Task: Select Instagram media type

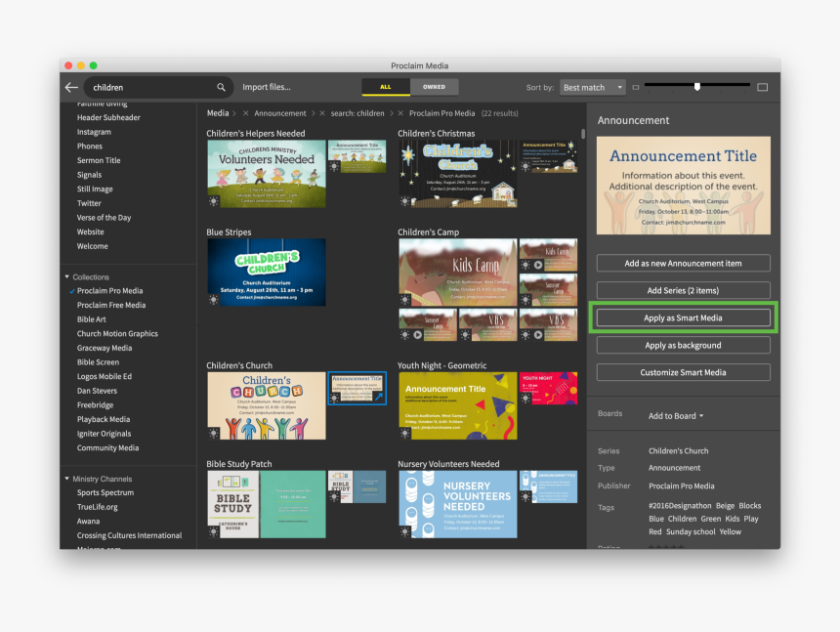Action: tap(94, 132)
